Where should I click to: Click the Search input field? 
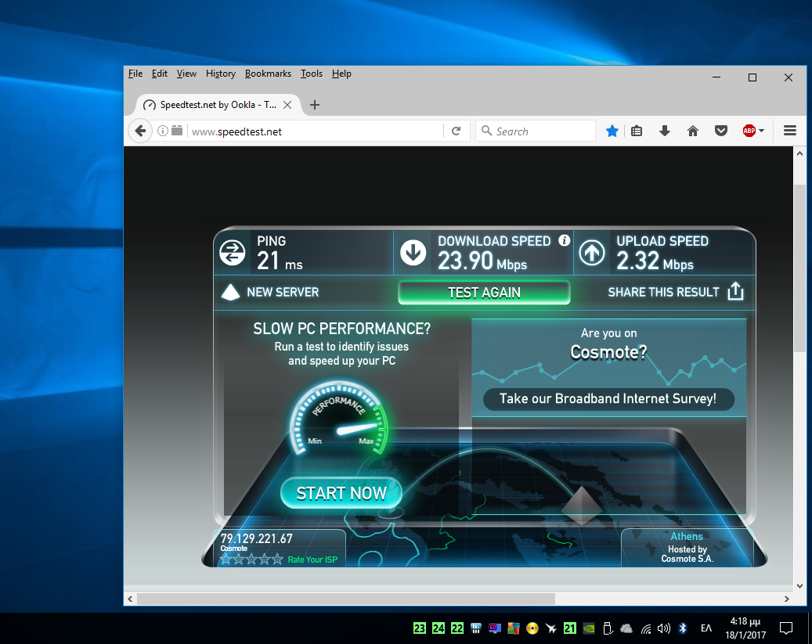536,131
